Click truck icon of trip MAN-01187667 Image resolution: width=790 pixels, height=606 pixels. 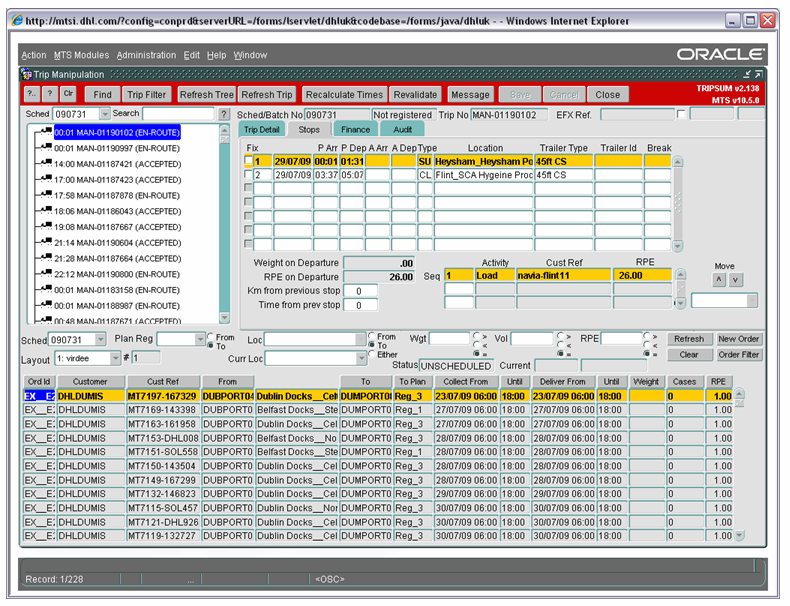46,226
